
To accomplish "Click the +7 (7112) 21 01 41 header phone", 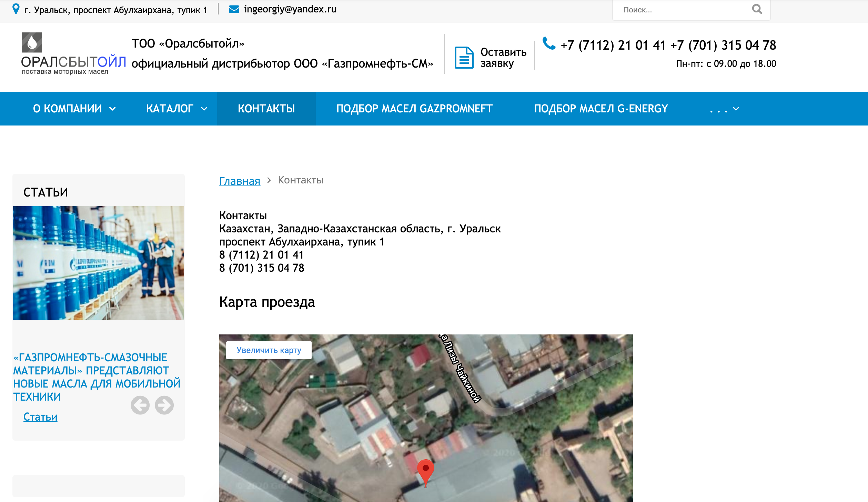I will (613, 45).
